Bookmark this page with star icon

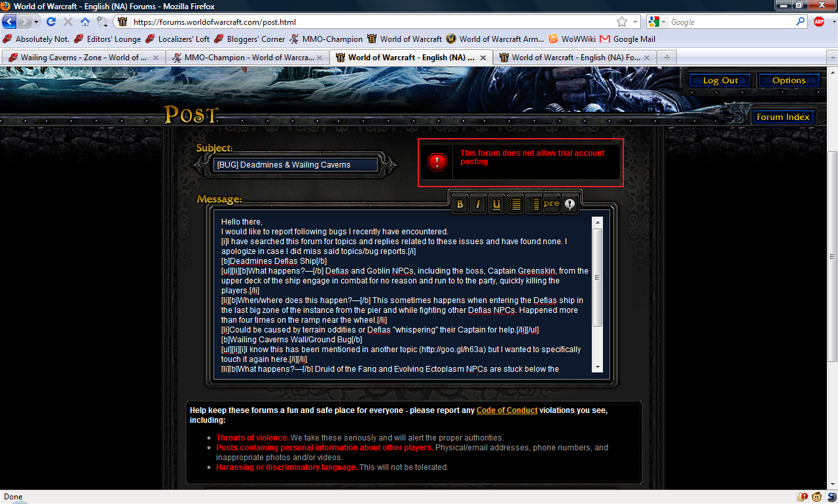[x=622, y=22]
